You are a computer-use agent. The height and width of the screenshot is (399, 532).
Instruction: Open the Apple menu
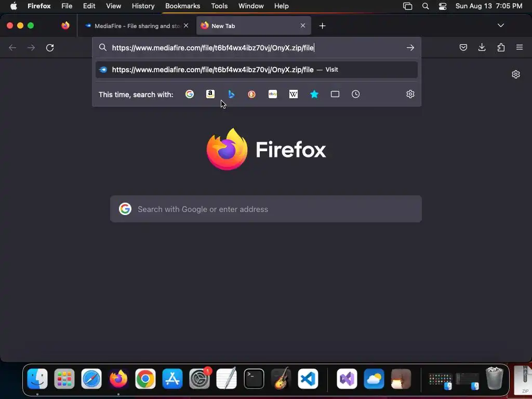pyautogui.click(x=14, y=6)
